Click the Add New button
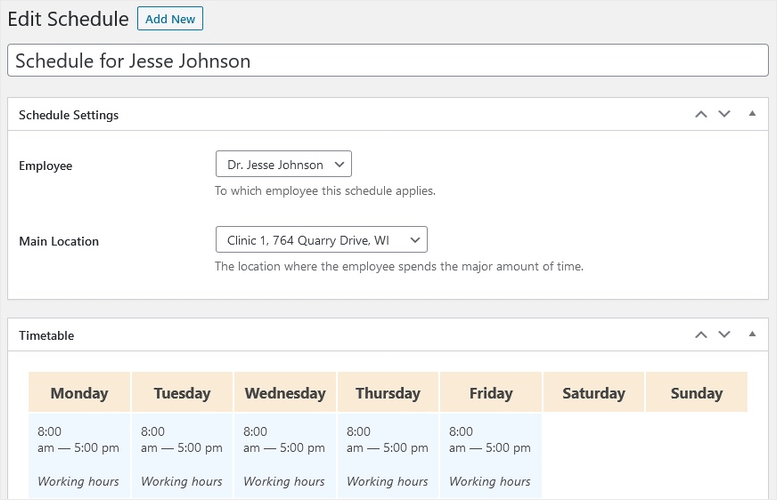Screen dimensions: 777x500 170,19
